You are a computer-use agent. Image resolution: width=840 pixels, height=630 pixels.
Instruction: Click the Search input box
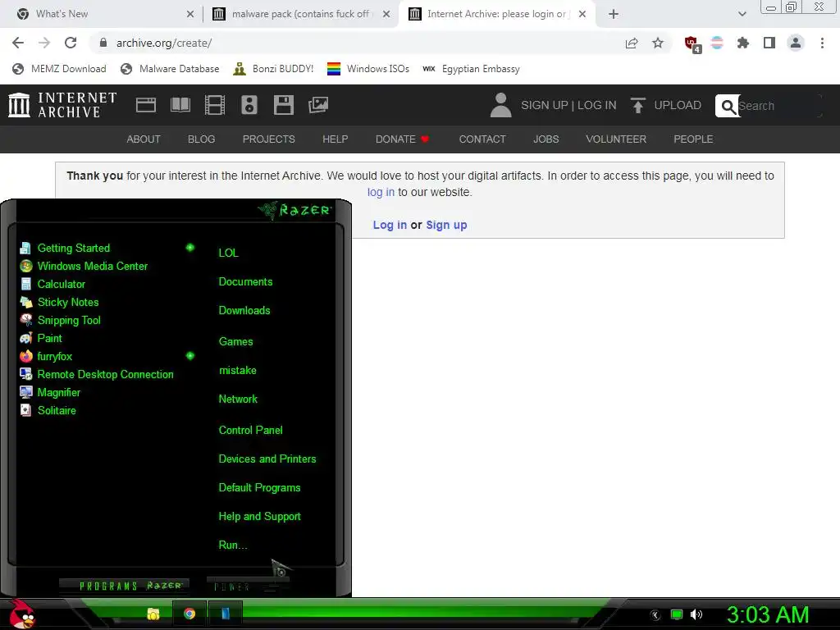coord(779,106)
